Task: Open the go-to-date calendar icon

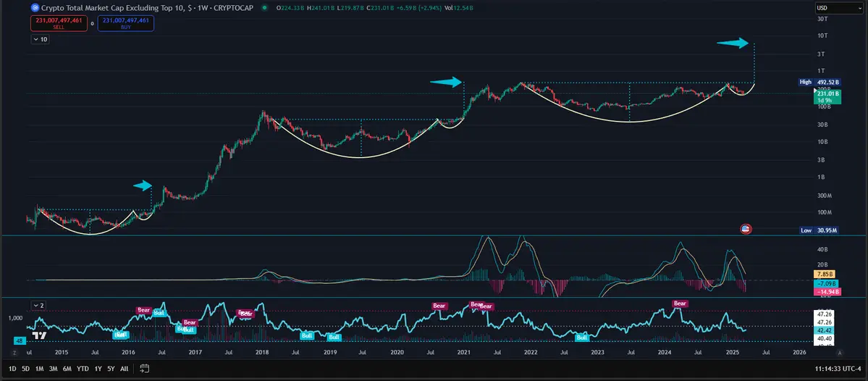Action: coord(145,368)
